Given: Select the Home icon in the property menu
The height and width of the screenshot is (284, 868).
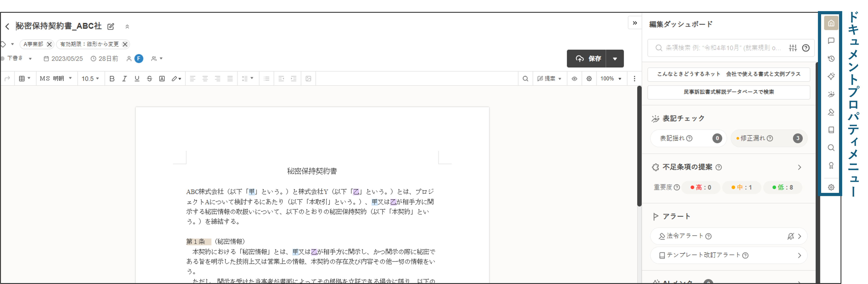Looking at the screenshot, I should (x=831, y=23).
